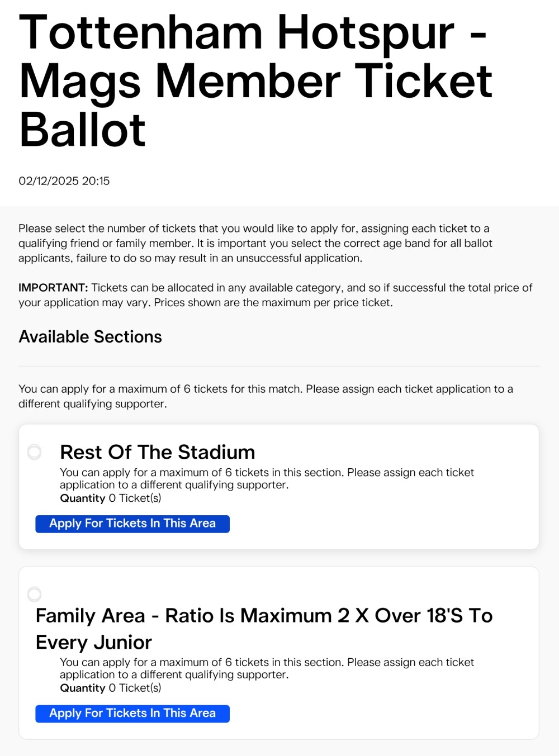The width and height of the screenshot is (559, 756).
Task: Click the Family Area section description text
Action: point(267,668)
